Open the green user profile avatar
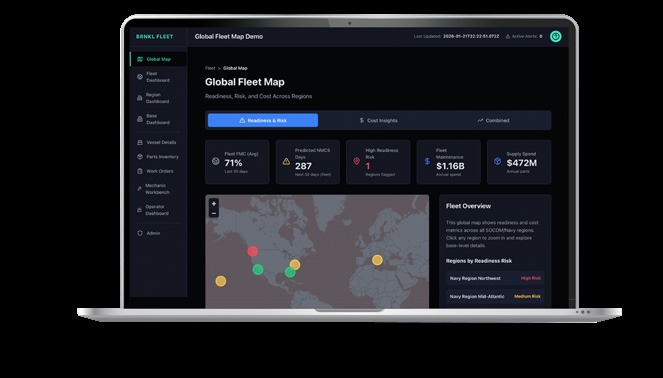 (x=556, y=36)
